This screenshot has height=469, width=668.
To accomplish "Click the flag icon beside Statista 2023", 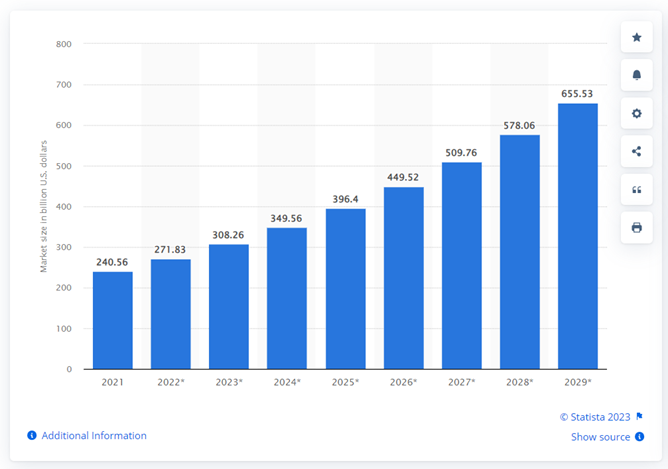I will pyautogui.click(x=639, y=416).
